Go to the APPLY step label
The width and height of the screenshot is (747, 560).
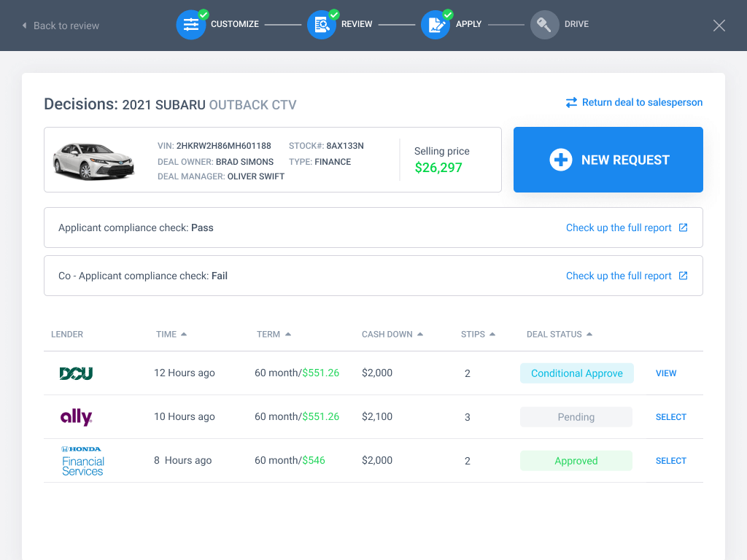(x=469, y=24)
